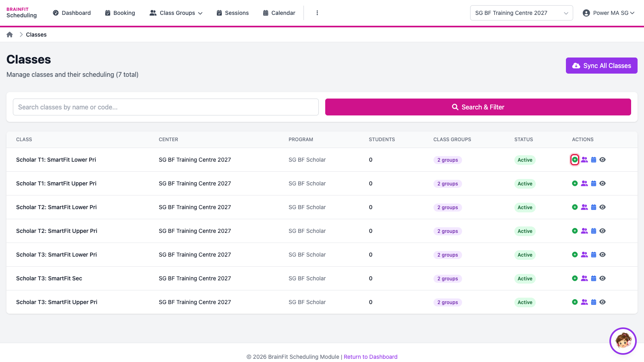Focus the search classes input field

pos(166,107)
